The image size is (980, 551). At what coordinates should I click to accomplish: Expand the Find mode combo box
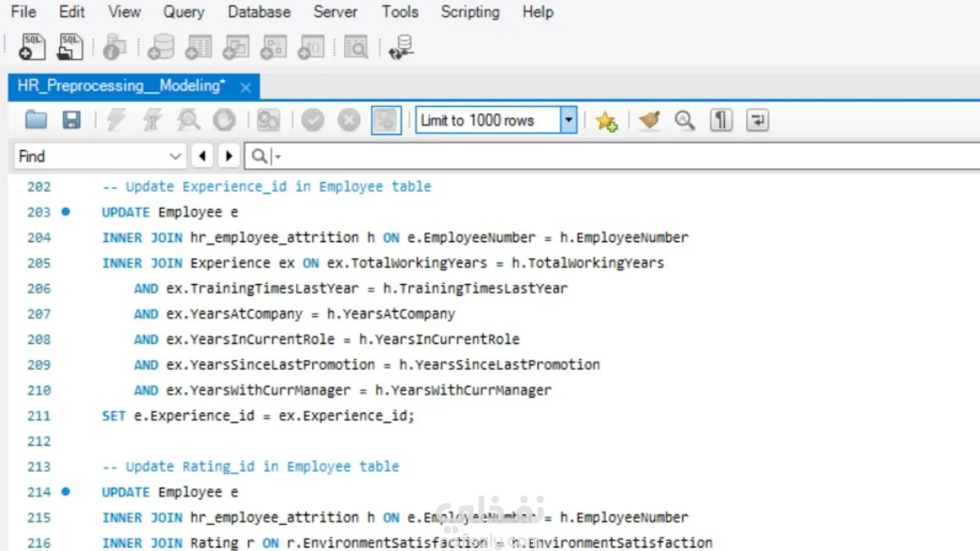(x=175, y=156)
